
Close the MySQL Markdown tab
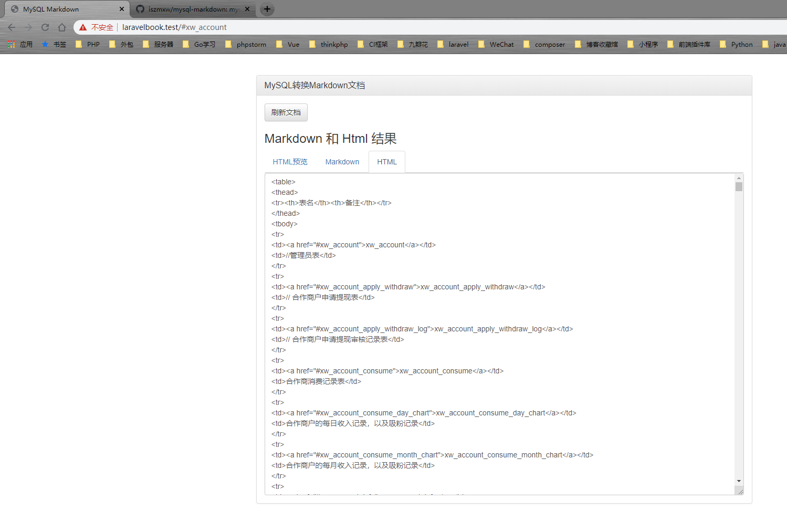tap(122, 9)
